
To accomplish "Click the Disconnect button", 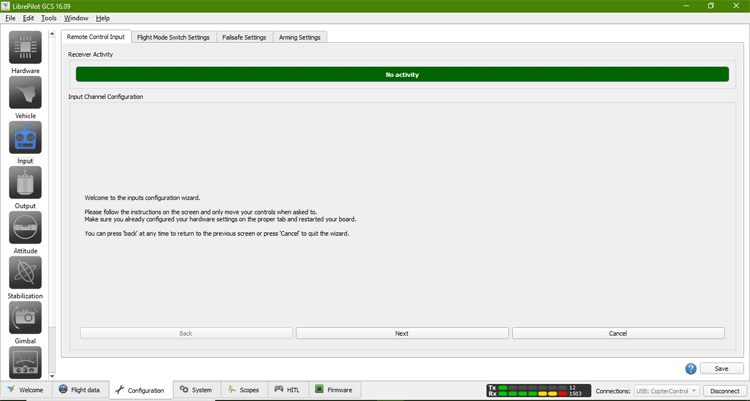I will point(725,391).
